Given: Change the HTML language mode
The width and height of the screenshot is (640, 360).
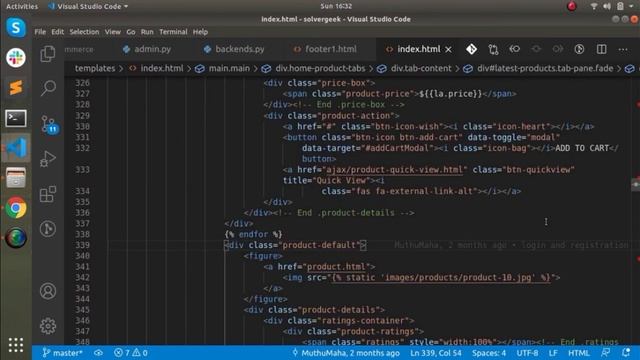Looking at the screenshot, I should pyautogui.click(x=578, y=353).
